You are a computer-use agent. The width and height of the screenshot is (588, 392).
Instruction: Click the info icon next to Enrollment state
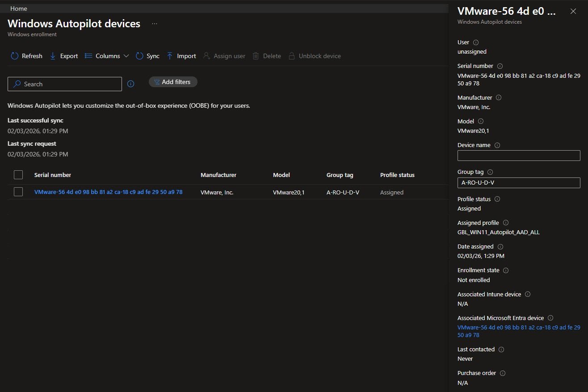pos(506,270)
